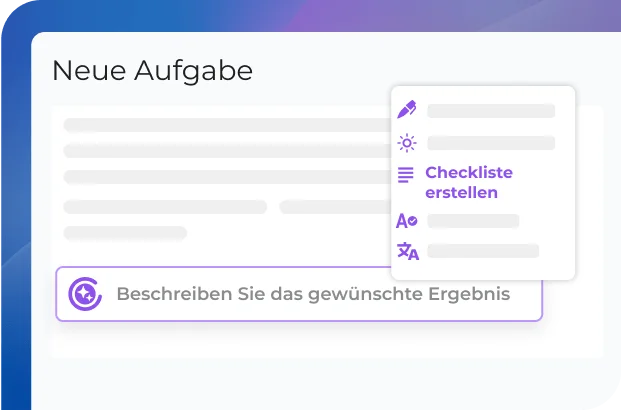Click the spell-check A icon in popup
Screen dimensions: 621x410
[x=407, y=221]
